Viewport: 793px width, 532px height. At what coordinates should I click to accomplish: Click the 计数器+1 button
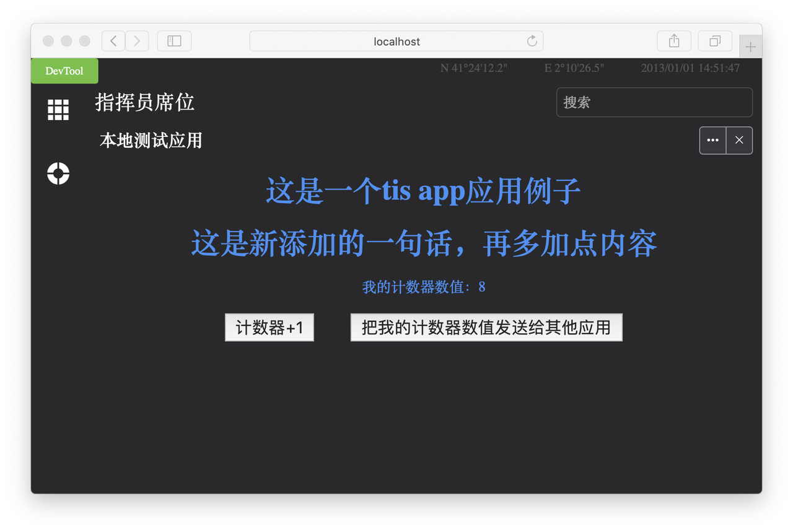tap(269, 328)
